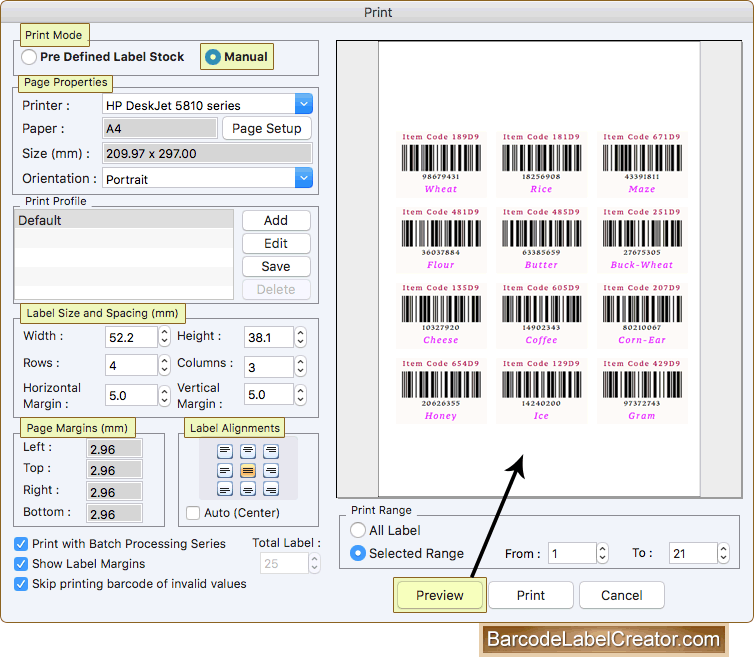Viewport: 754px width, 657px height.
Task: Edit the print profile
Action: [276, 243]
